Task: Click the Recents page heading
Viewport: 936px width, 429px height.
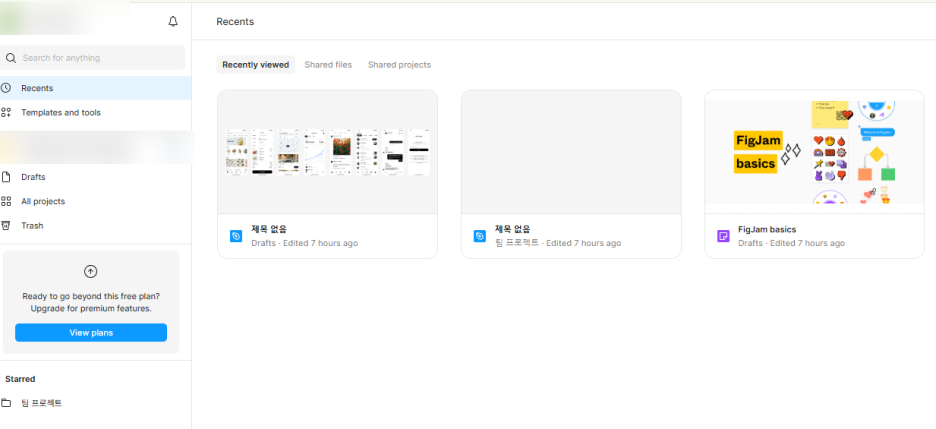Action: tap(235, 22)
